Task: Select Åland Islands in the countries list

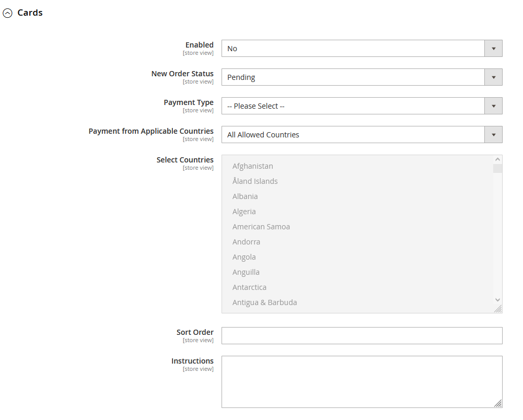Action: [255, 181]
